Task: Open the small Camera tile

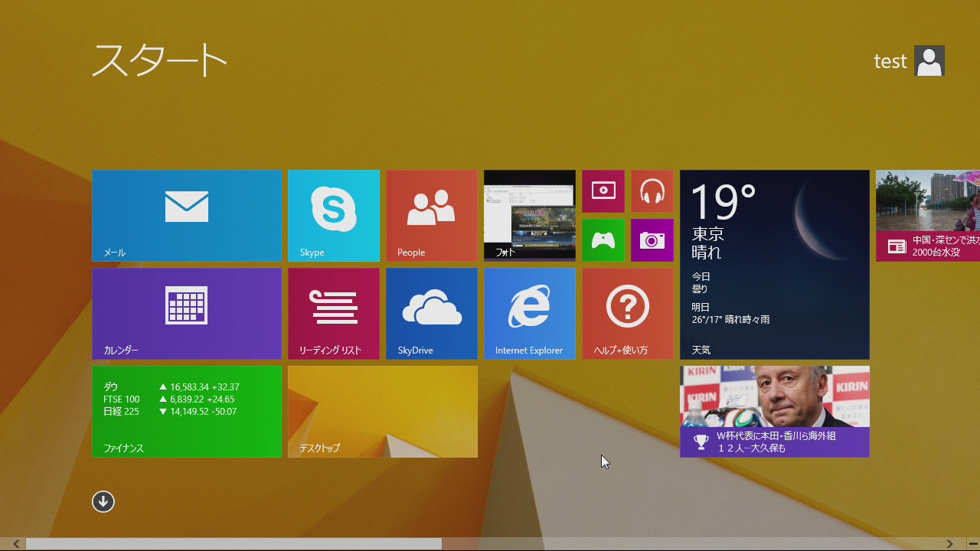Action: tap(652, 240)
